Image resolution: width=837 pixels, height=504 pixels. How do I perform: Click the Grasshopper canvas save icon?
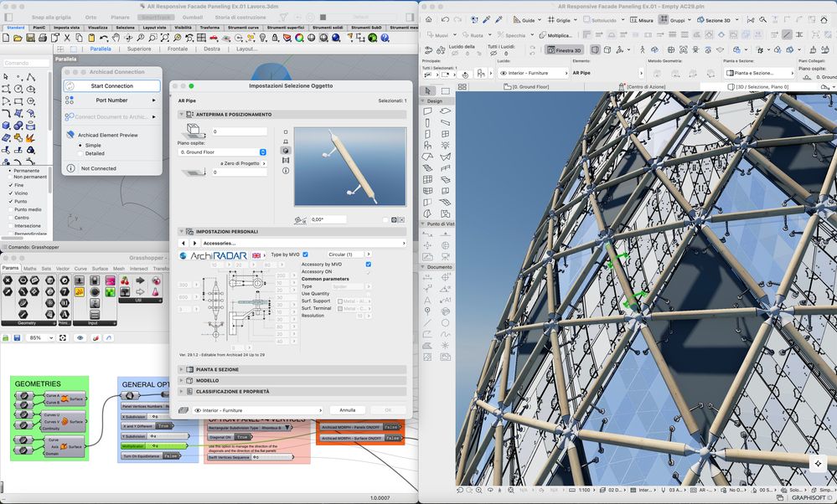click(x=18, y=337)
